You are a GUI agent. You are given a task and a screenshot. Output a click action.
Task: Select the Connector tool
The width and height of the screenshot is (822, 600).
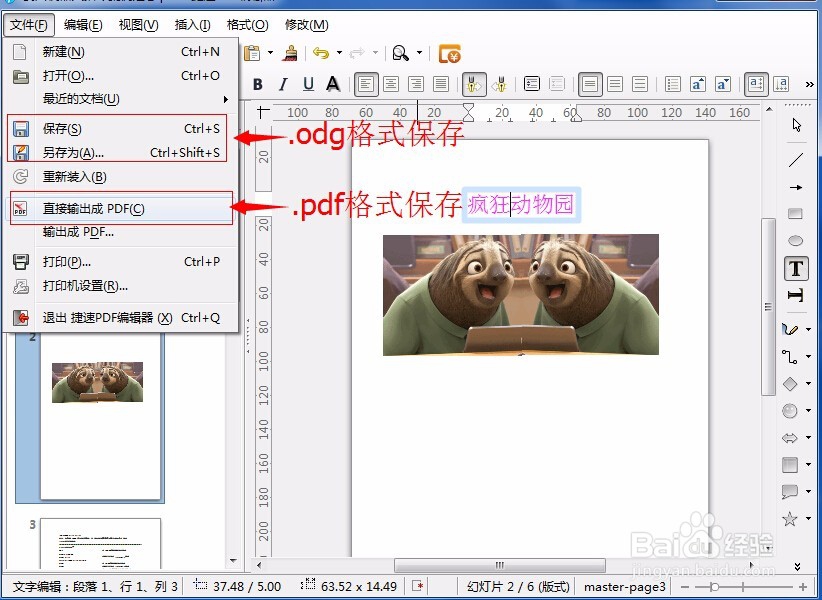click(x=790, y=357)
